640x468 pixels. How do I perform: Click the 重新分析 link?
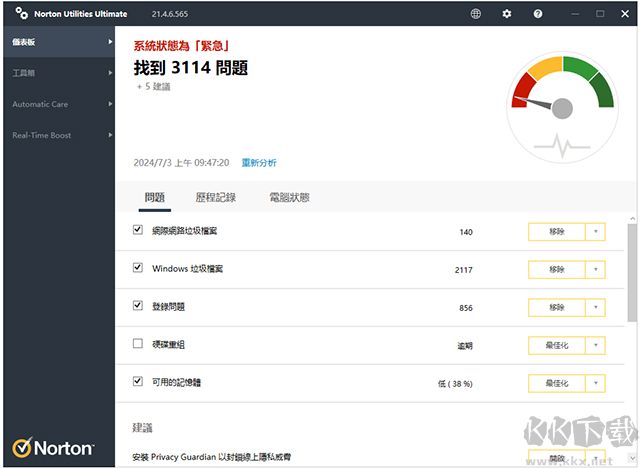259,162
